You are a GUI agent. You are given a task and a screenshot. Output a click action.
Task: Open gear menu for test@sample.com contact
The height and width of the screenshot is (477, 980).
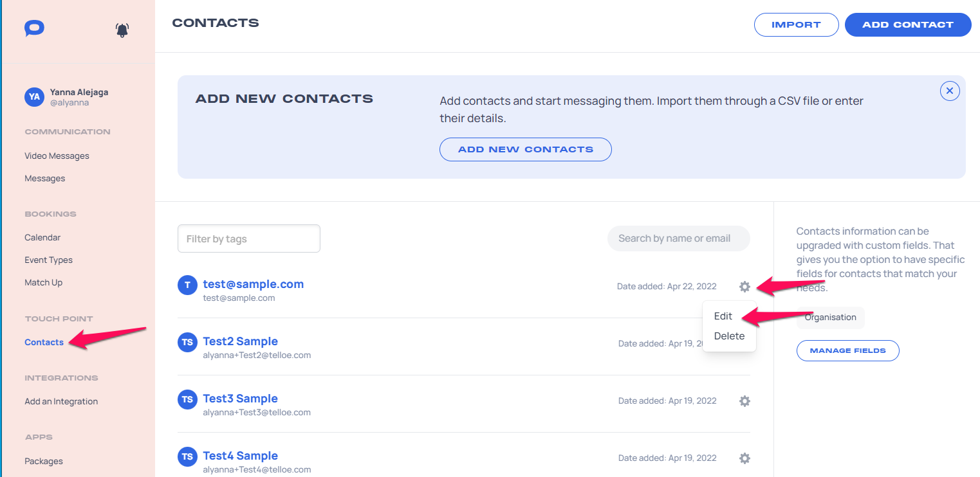pos(744,287)
